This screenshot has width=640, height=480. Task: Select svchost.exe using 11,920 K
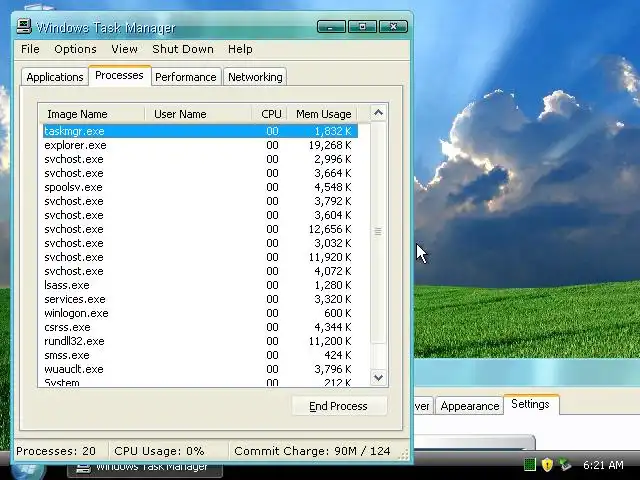(200, 257)
